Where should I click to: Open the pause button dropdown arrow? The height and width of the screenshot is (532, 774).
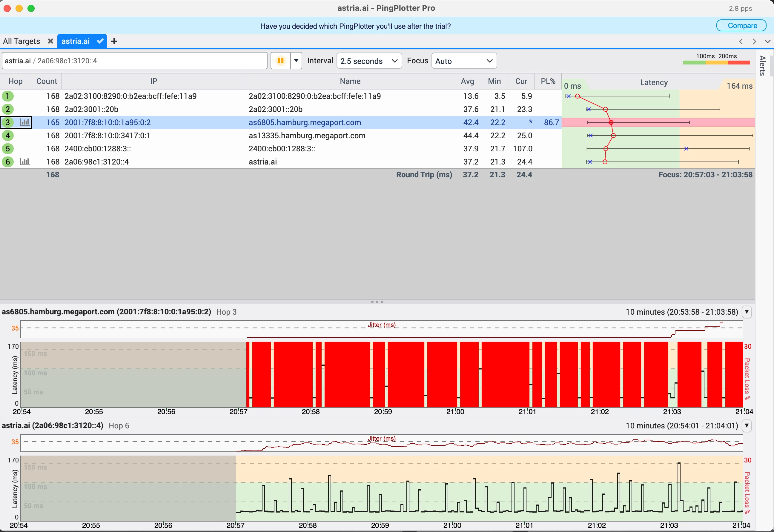coord(296,61)
